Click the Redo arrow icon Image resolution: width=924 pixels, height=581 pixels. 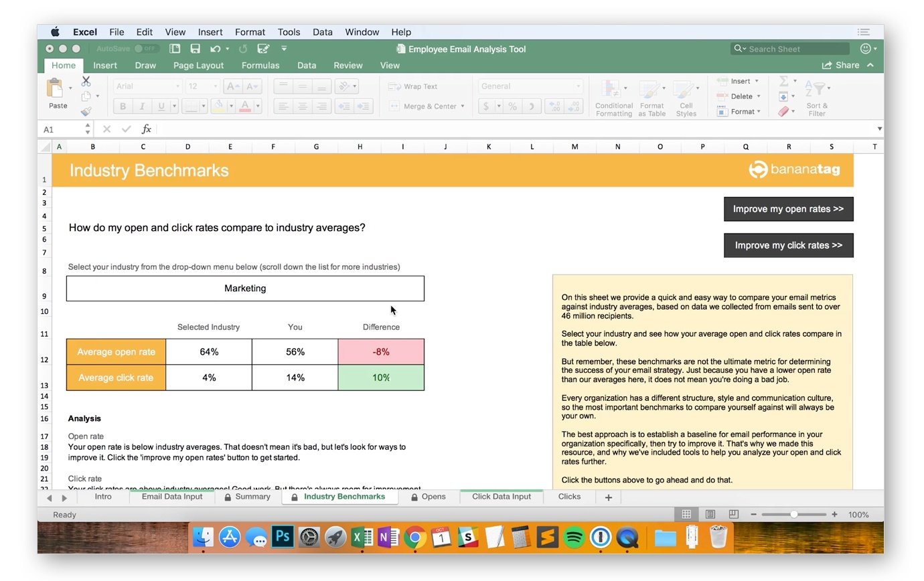click(x=243, y=49)
